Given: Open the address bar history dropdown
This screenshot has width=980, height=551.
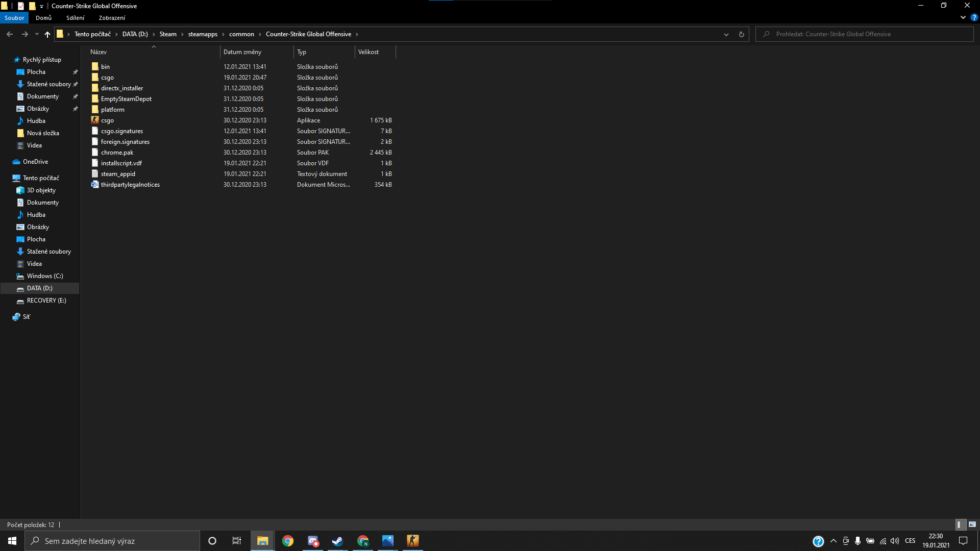Looking at the screenshot, I should (x=726, y=34).
